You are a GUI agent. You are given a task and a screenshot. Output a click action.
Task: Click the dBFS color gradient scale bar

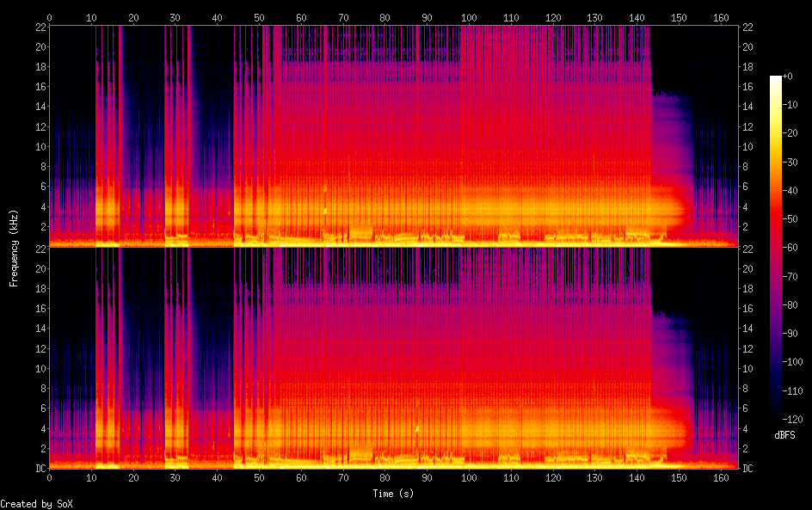pos(775,247)
